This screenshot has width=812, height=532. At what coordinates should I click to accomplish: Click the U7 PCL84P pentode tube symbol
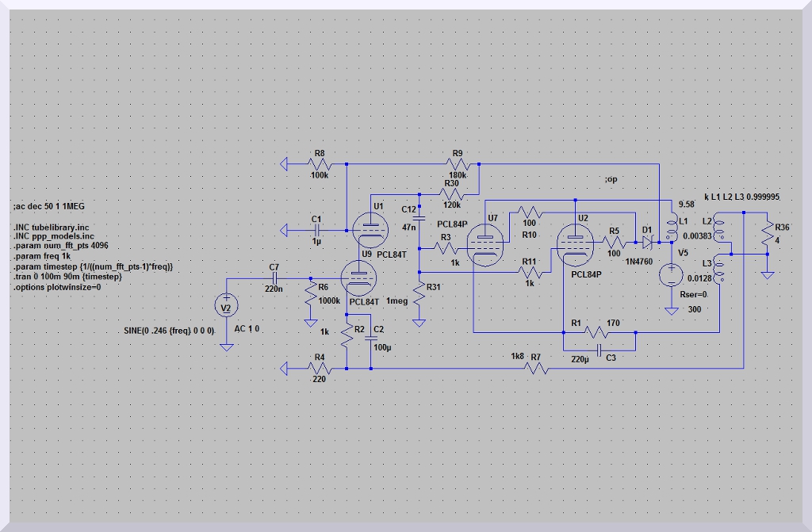tap(482, 243)
